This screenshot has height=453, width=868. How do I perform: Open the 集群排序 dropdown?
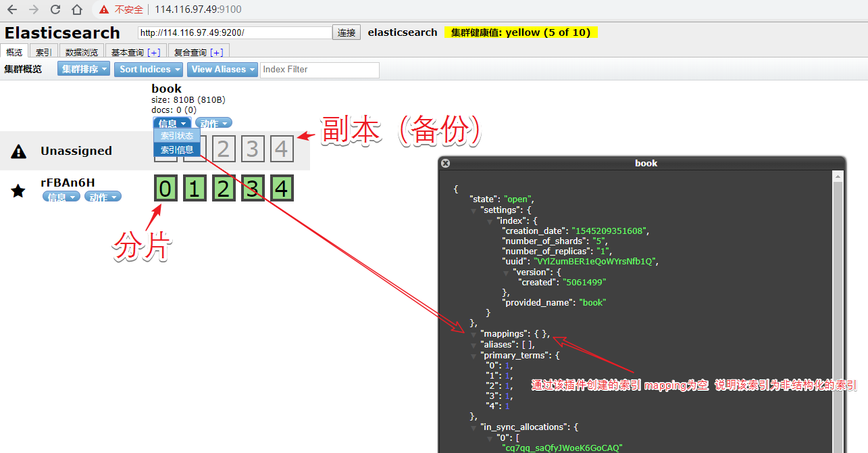click(84, 69)
